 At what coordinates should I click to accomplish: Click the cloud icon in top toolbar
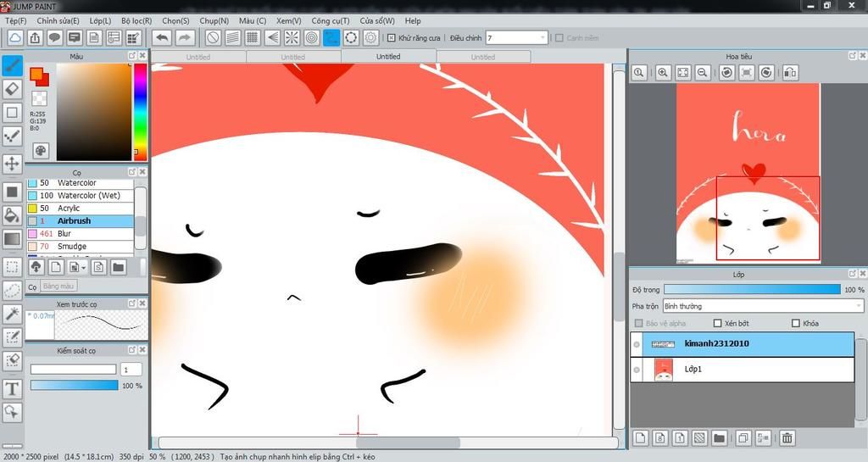pyautogui.click(x=15, y=37)
